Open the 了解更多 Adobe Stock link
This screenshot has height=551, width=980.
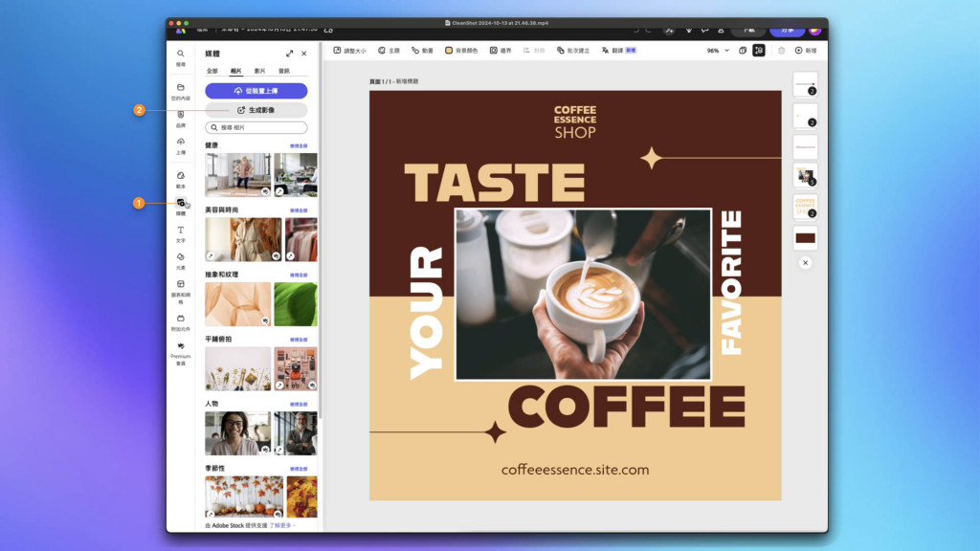[280, 525]
